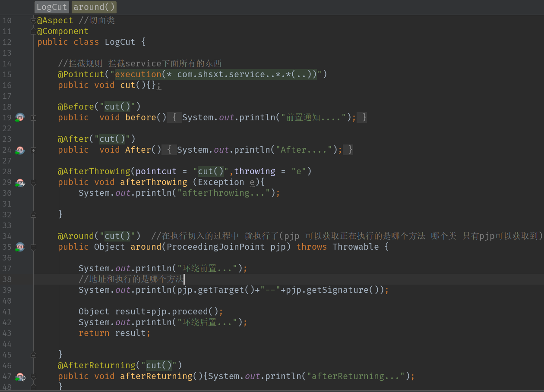Image resolution: width=544 pixels, height=392 pixels.
Task: Click method name around on line 35
Action: pyautogui.click(x=146, y=247)
